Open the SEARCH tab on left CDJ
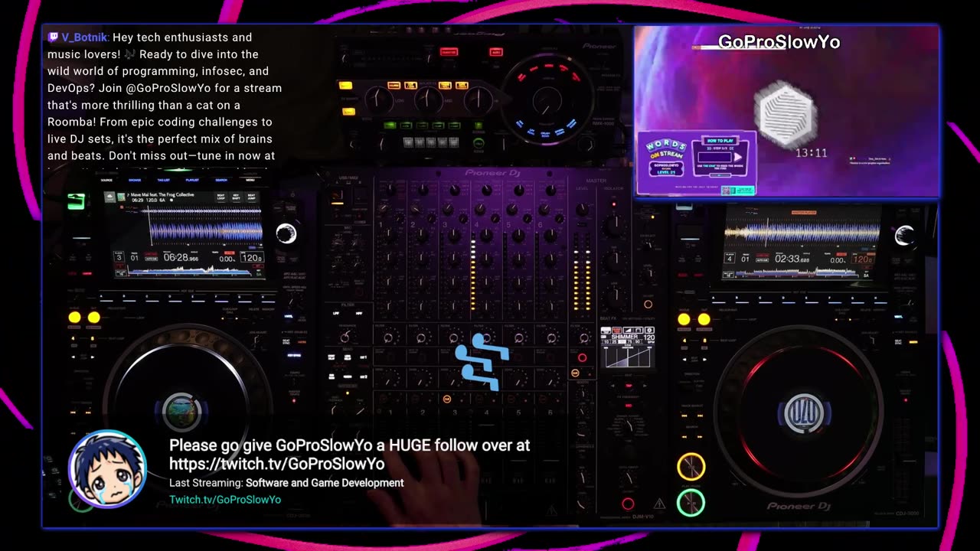The height and width of the screenshot is (551, 980). [221, 181]
